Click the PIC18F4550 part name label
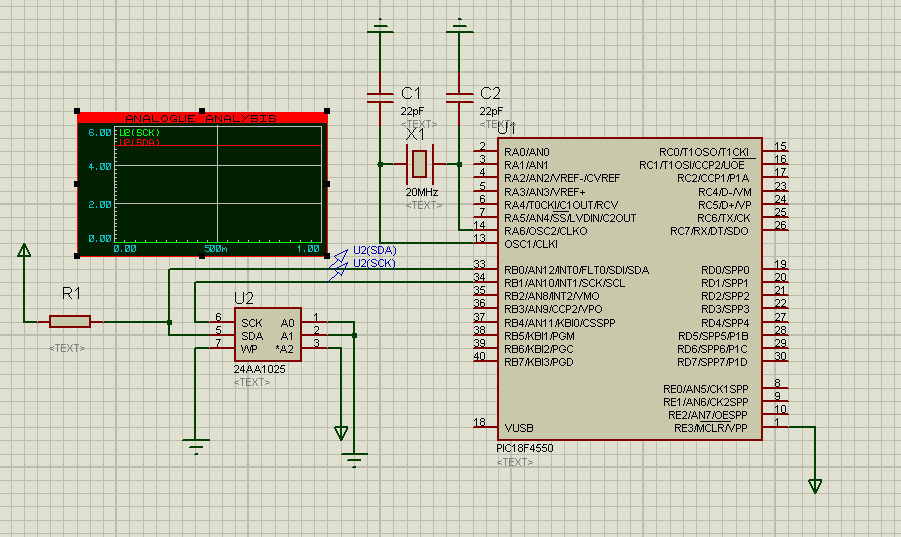The image size is (901, 537). coord(525,448)
